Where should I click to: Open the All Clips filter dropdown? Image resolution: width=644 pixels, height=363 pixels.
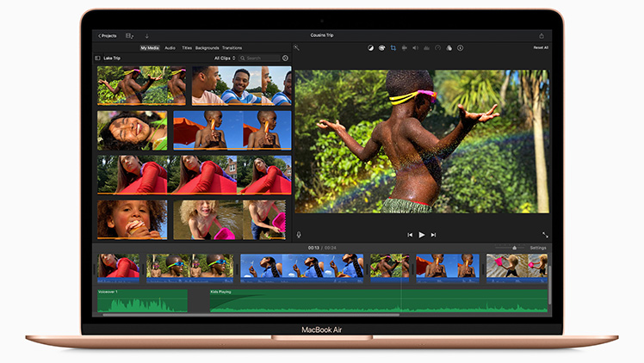point(224,58)
